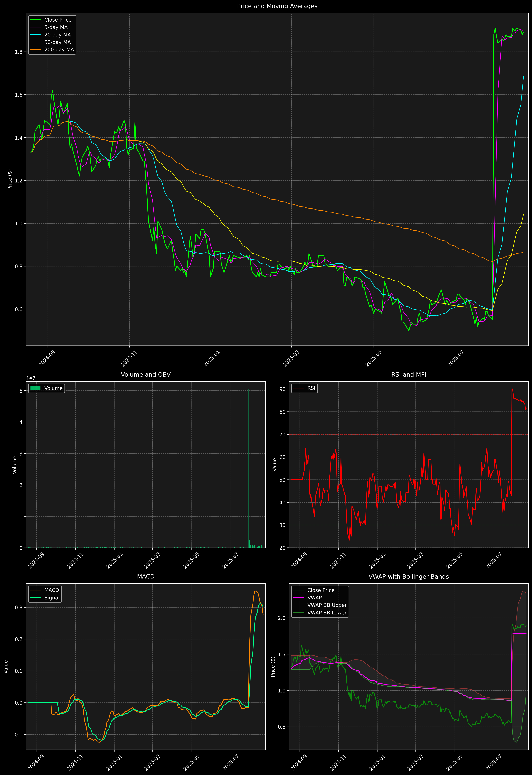Viewport: 532px width, 775px height.
Task: Click the Signal legend label
Action: coord(52,598)
